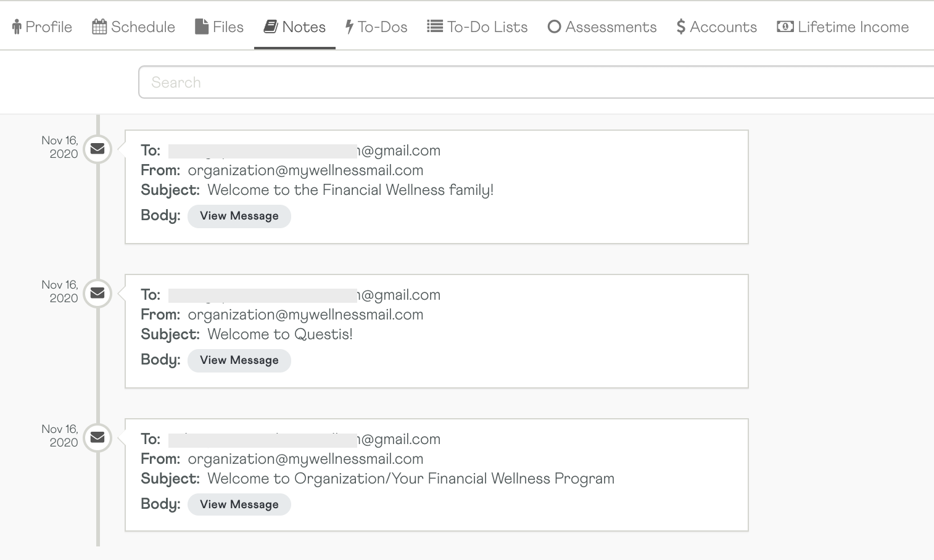Select the middle envelope icon on the timeline
The width and height of the screenshot is (934, 560).
[97, 294]
